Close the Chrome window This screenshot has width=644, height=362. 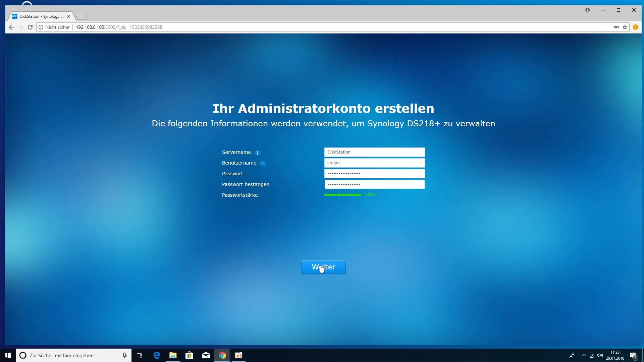coord(634,10)
